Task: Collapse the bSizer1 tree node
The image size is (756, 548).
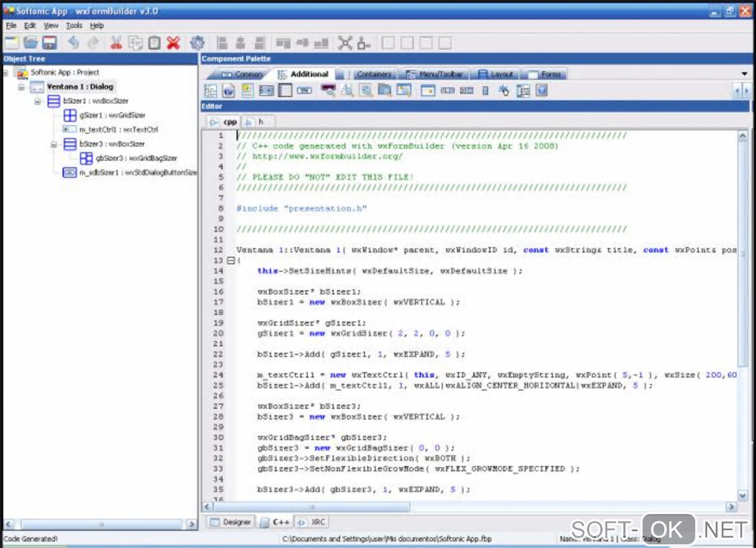Action: coord(38,101)
